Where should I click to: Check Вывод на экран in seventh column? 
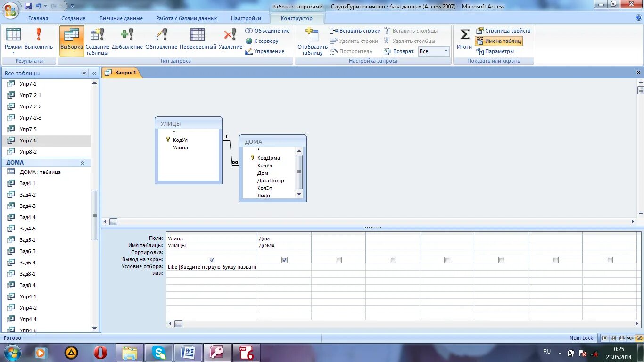pyautogui.click(x=555, y=260)
